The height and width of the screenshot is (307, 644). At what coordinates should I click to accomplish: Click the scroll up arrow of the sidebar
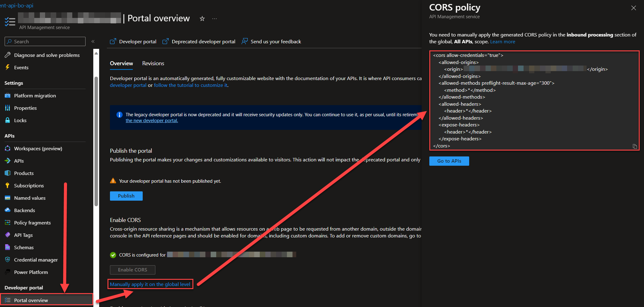click(96, 53)
